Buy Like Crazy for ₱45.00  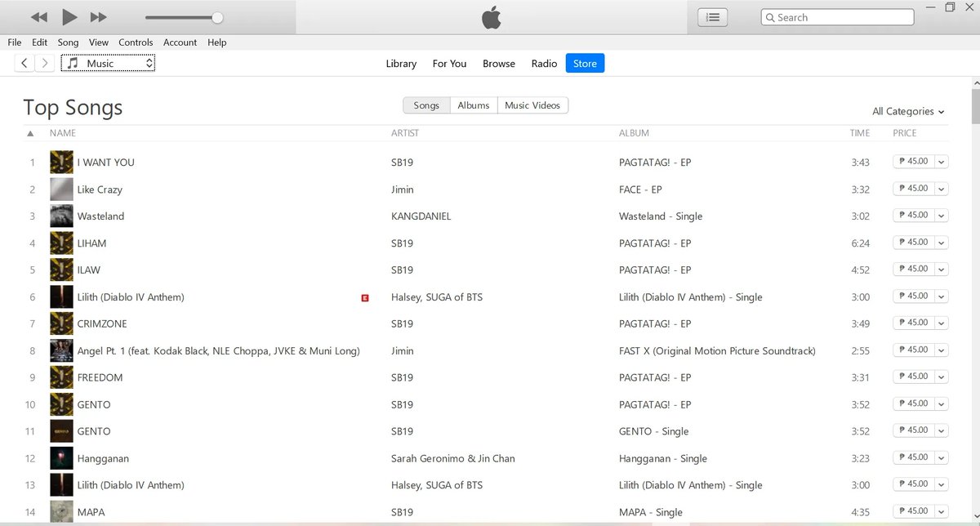click(x=913, y=189)
